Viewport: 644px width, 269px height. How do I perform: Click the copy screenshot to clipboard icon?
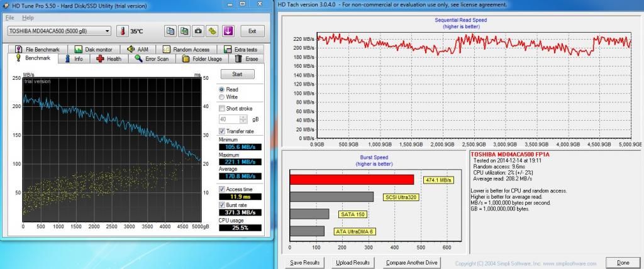click(x=184, y=31)
